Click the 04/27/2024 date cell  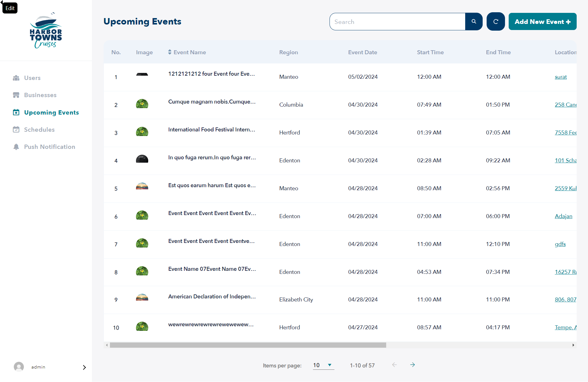pos(363,327)
